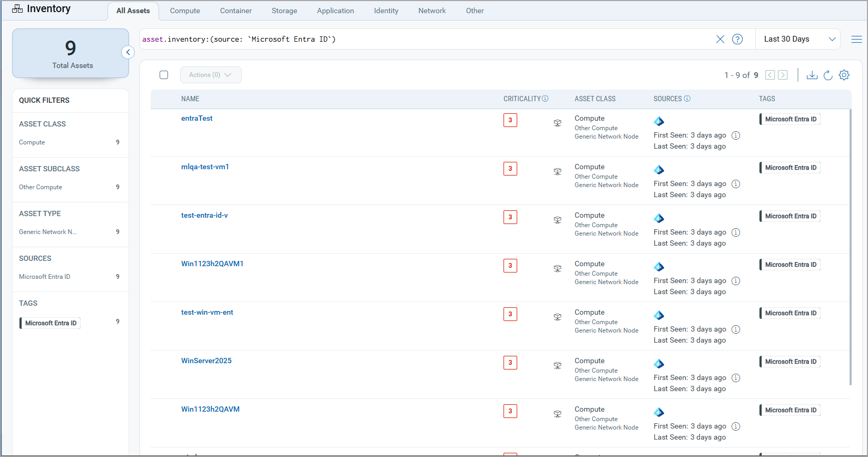The image size is (868, 457).
Task: Switch to the Compute tab
Action: click(x=185, y=11)
